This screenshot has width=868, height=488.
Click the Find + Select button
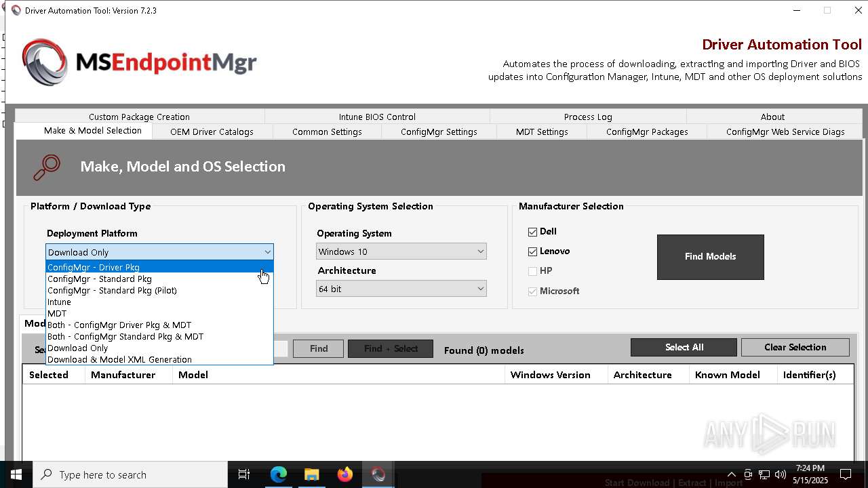pos(390,348)
